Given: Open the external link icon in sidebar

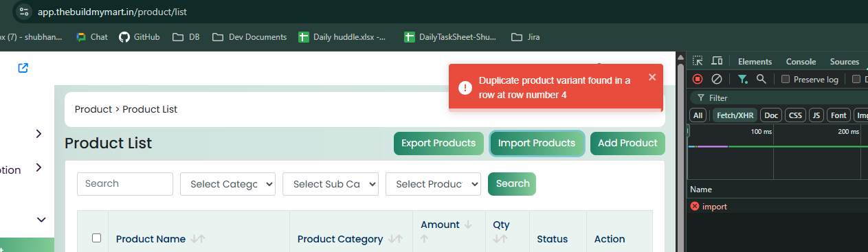Looking at the screenshot, I should coord(23,68).
